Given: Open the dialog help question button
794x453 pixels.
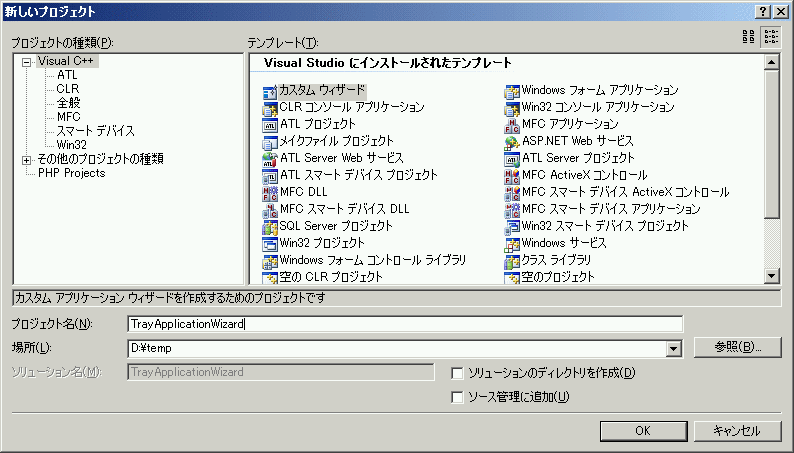Looking at the screenshot, I should pyautogui.click(x=763, y=12).
